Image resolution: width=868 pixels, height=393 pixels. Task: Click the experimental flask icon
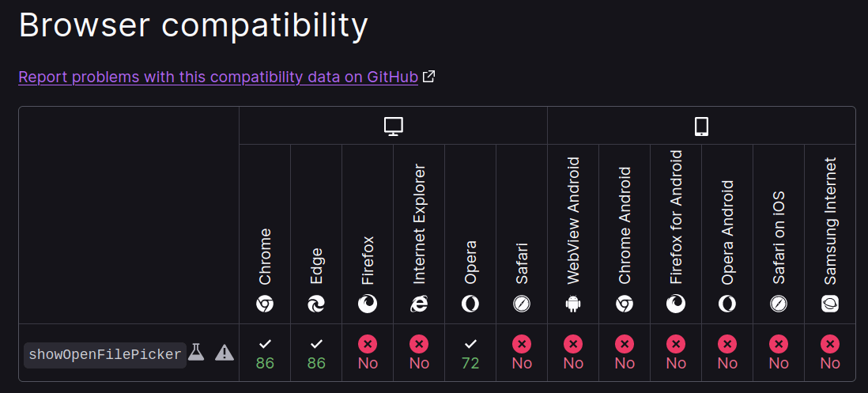(x=196, y=352)
